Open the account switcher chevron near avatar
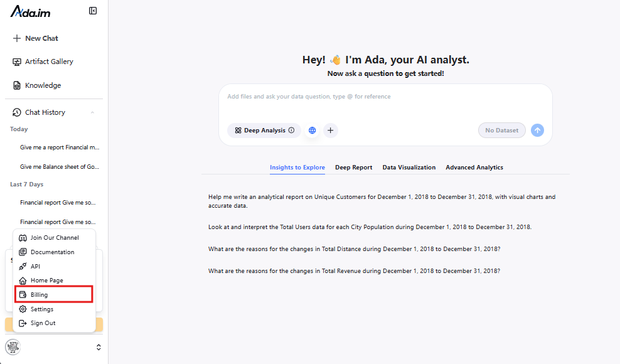The image size is (620, 364). [x=99, y=346]
